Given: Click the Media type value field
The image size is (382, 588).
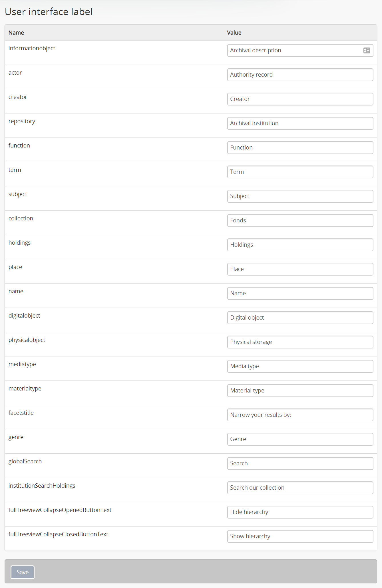Looking at the screenshot, I should 300,366.
